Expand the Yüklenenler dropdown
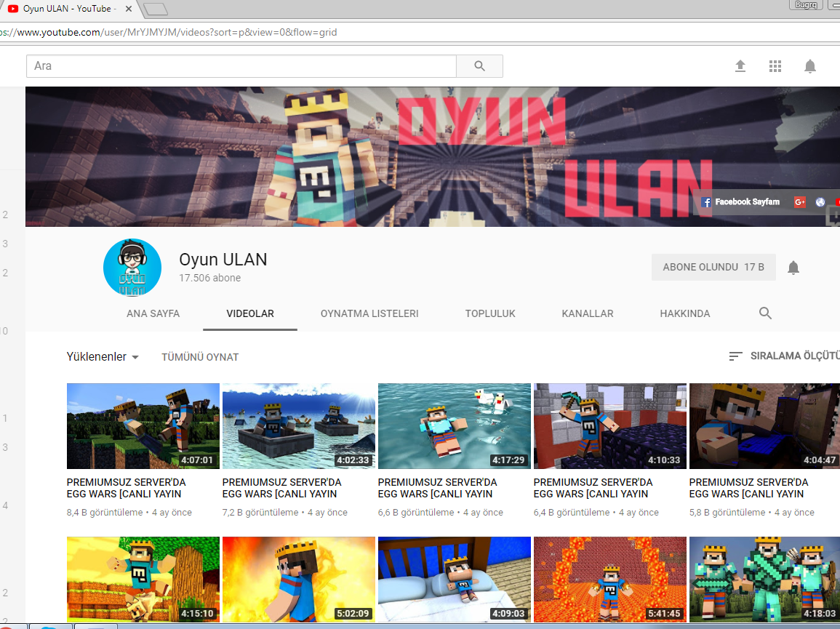The image size is (840, 629). coord(103,357)
